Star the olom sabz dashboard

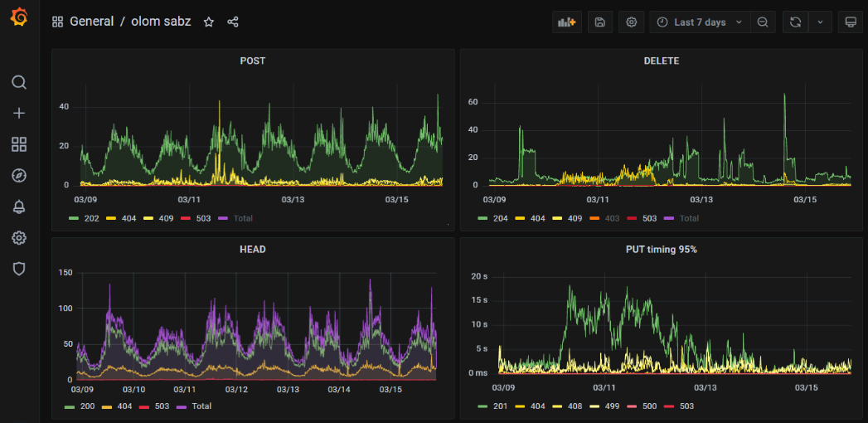click(x=209, y=22)
